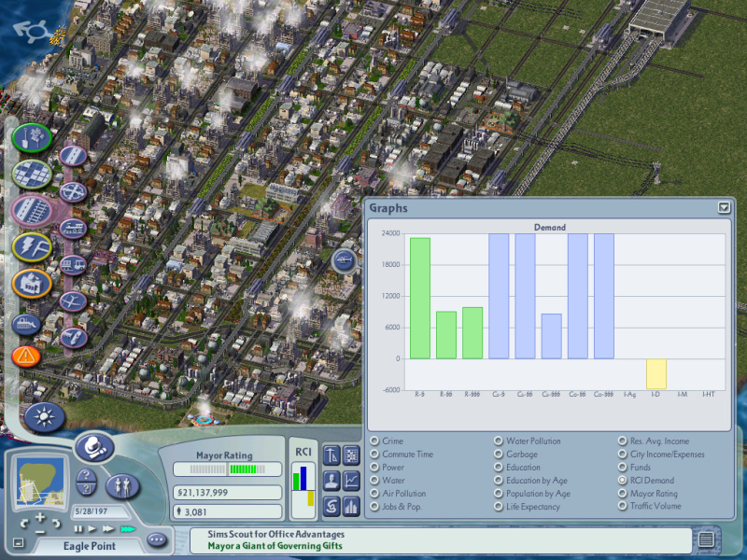The image size is (747, 560).
Task: Select the Garbage graph radio button
Action: 499,455
